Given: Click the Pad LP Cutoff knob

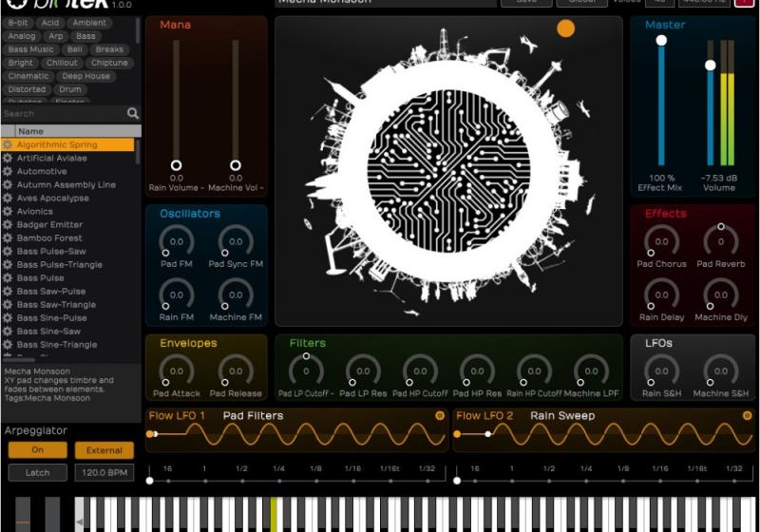Looking at the screenshot, I should 306,371.
